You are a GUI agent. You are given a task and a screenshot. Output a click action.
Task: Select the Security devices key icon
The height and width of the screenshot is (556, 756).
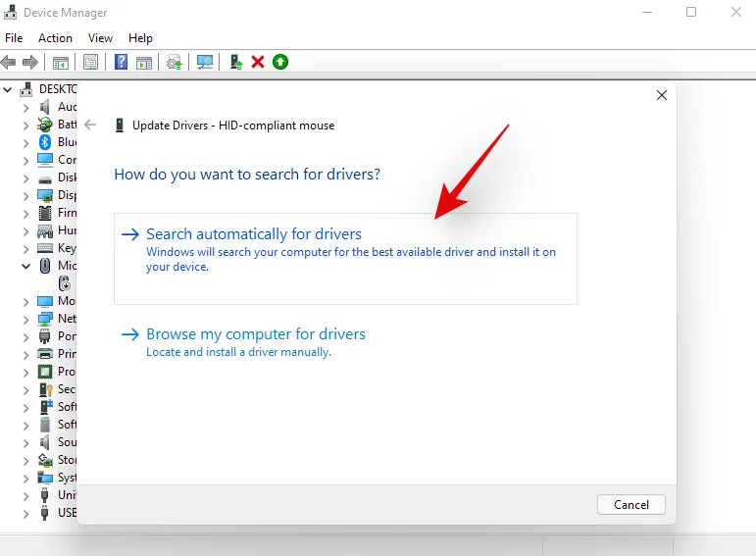[46, 389]
